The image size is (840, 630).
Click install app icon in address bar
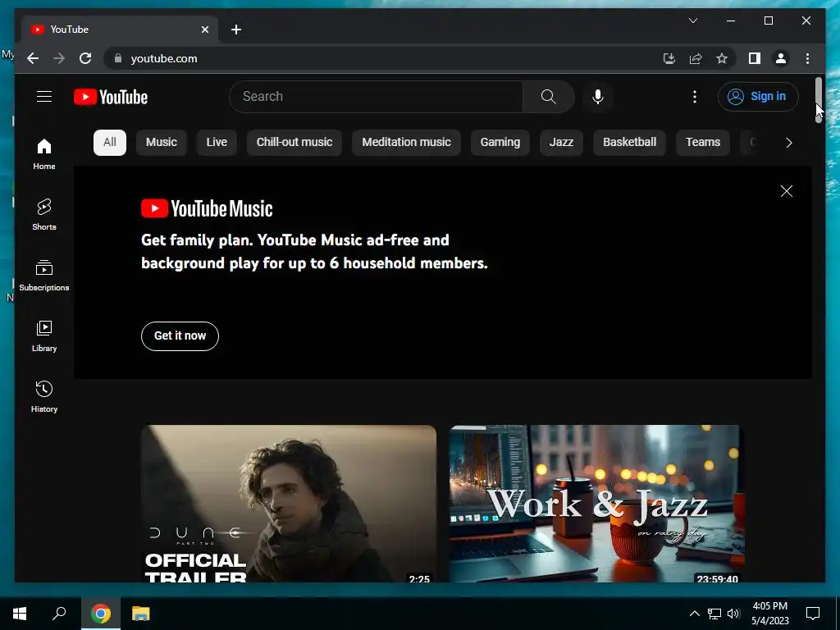tap(669, 58)
